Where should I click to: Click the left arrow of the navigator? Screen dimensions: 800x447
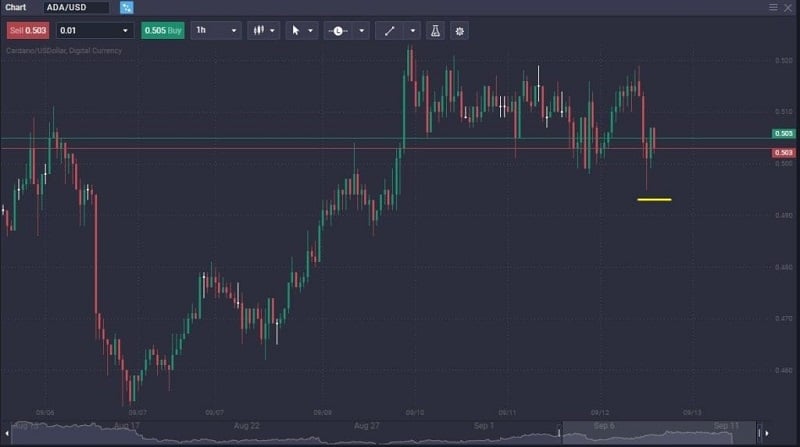7,433
